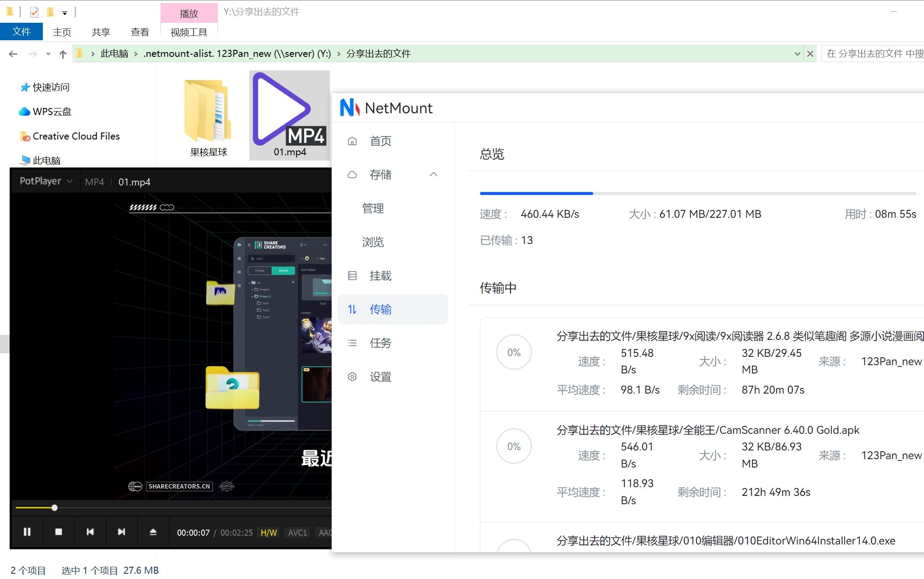The image size is (924, 579).
Task: Click the 0% progress circle for CamScanner
Action: (x=514, y=446)
